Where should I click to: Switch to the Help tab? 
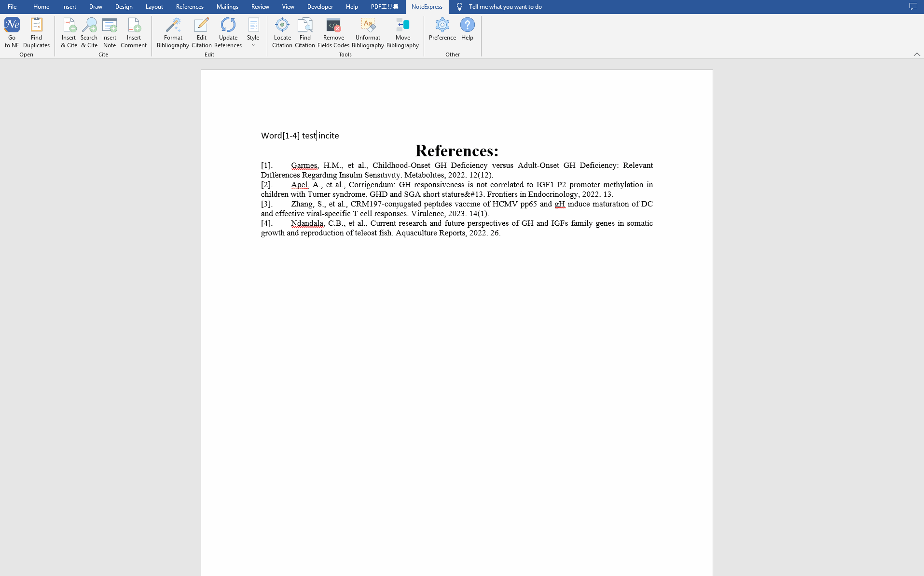(352, 7)
